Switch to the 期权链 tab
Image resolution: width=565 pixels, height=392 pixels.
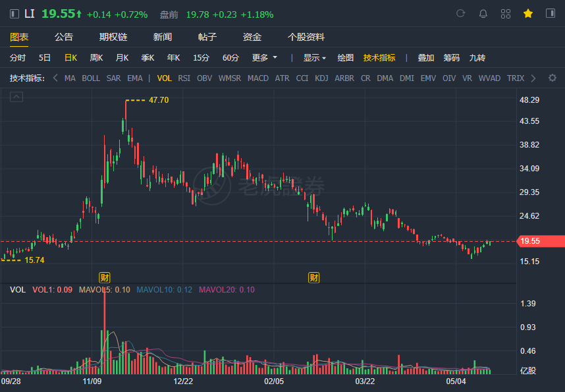113,37
